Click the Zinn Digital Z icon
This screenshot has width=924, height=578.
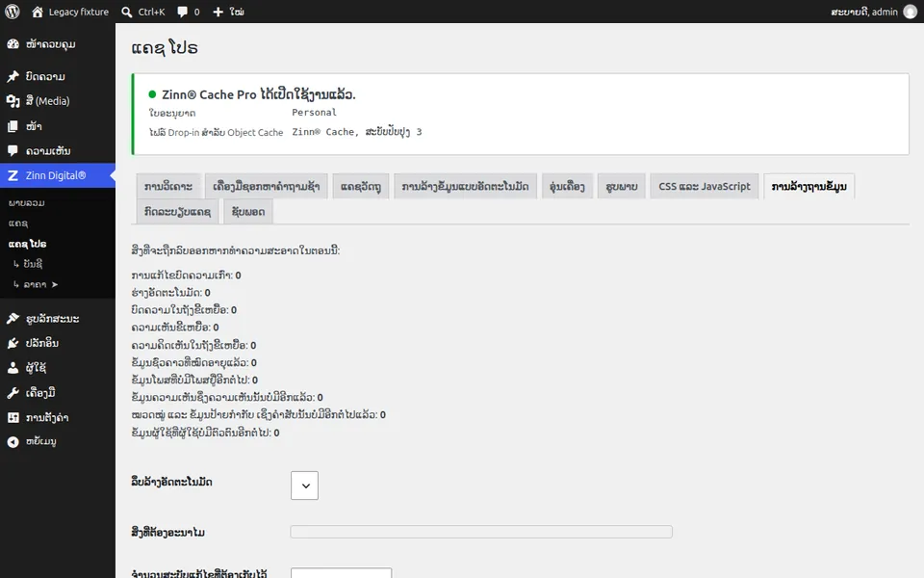tap(13, 175)
